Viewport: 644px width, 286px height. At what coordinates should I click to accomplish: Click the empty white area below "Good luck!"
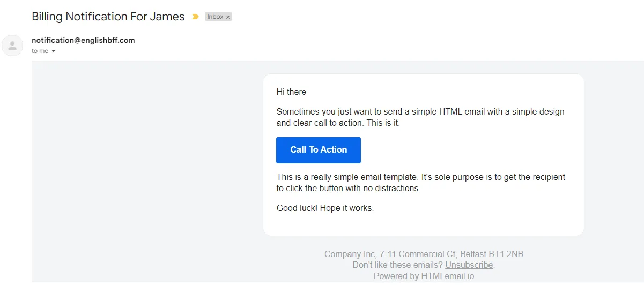[x=423, y=224]
